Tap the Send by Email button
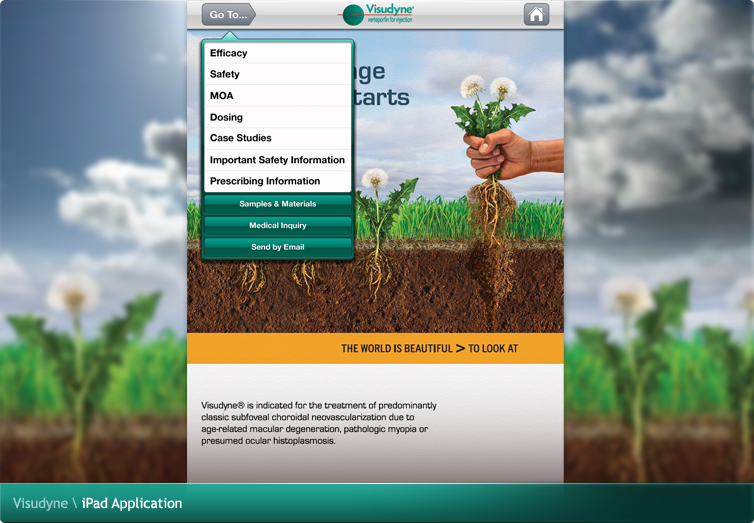Image resolution: width=754 pixels, height=523 pixels. [x=277, y=247]
